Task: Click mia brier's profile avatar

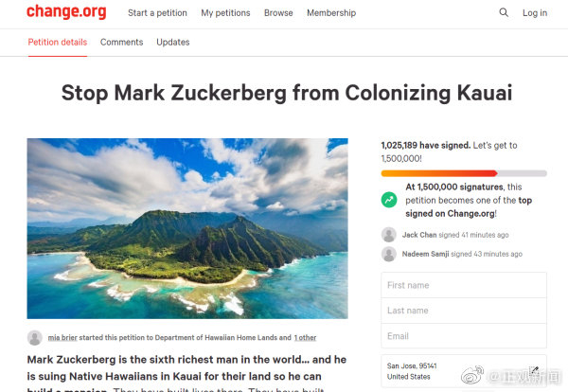Action: 35,337
